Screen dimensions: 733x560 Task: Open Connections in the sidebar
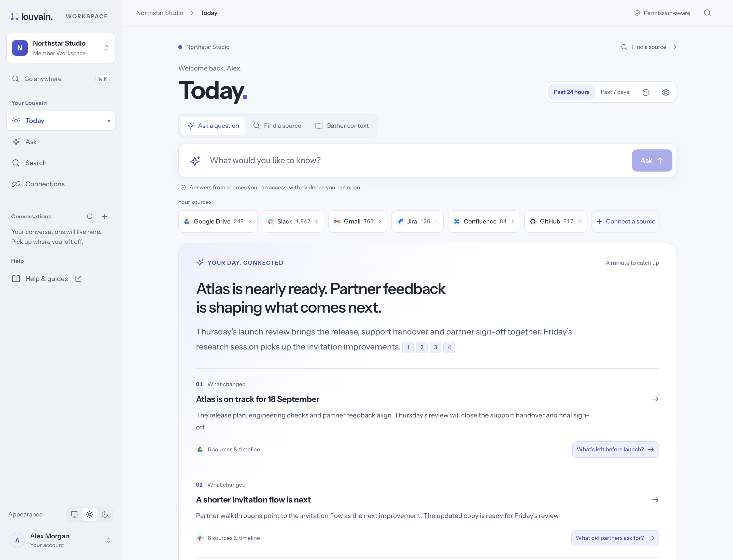(61, 184)
